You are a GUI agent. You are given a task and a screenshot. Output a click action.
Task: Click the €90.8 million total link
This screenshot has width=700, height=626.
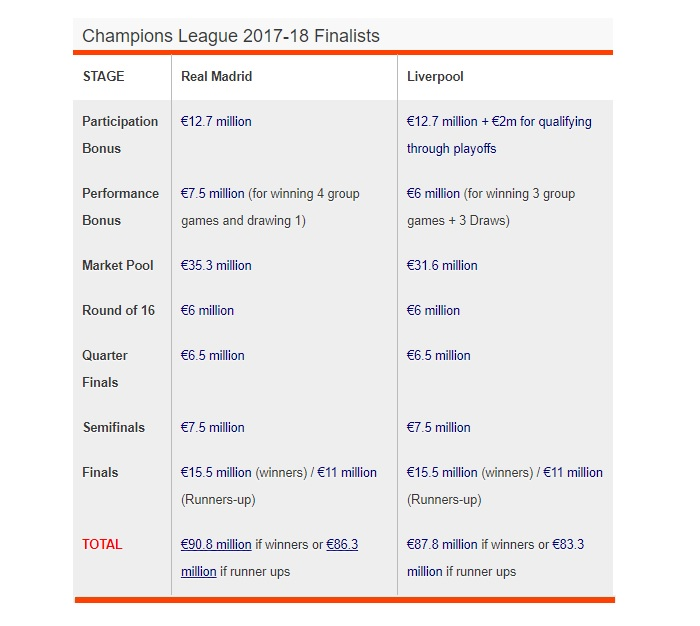coord(216,544)
